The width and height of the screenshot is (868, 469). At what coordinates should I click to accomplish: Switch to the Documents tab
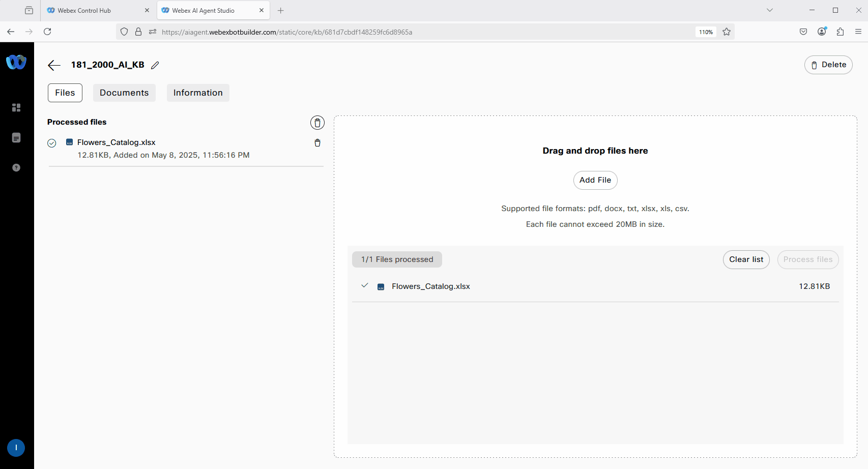coord(124,93)
